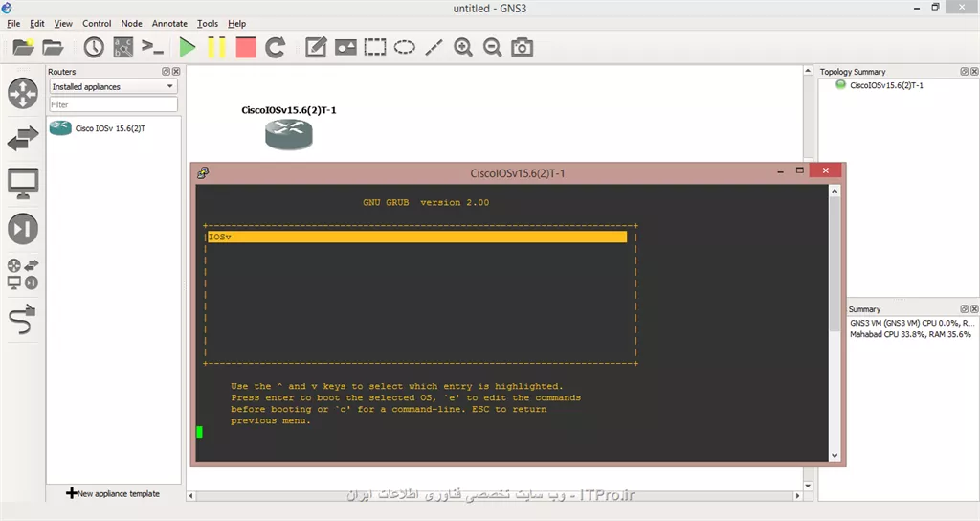The image size is (980, 521).
Task: Open the Help menu
Action: [x=237, y=24]
